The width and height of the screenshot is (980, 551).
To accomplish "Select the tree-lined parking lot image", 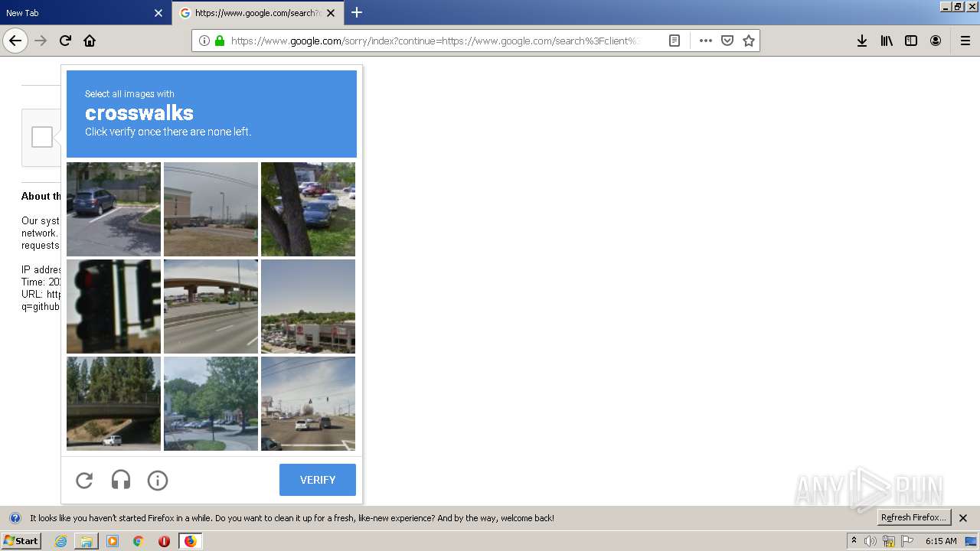I will [211, 403].
